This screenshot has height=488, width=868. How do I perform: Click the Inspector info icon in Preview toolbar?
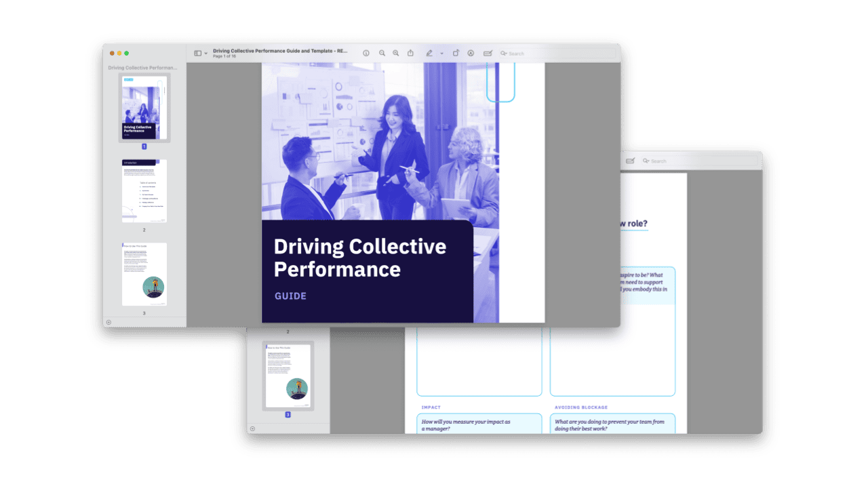(x=366, y=53)
